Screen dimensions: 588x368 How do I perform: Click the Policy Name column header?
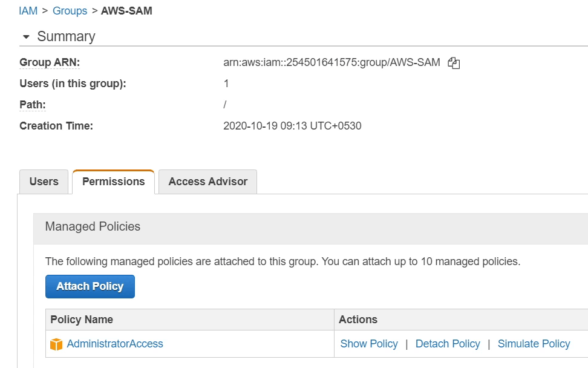coord(82,320)
